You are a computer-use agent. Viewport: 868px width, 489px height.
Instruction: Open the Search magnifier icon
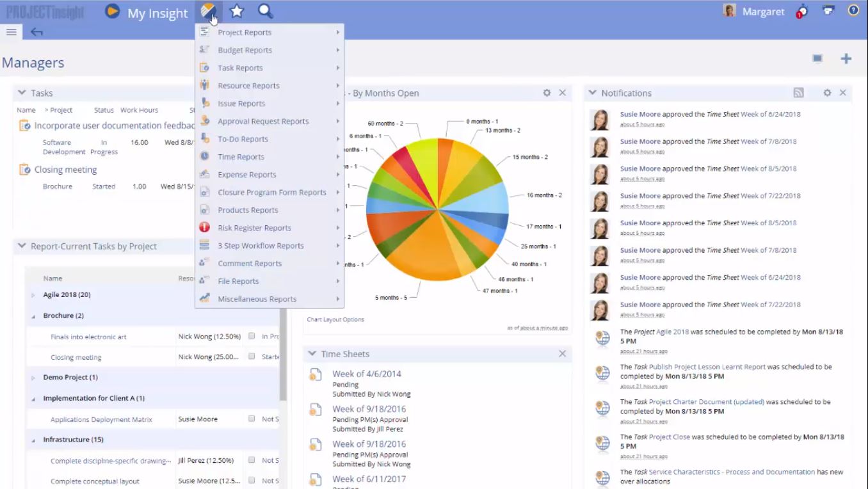click(265, 11)
